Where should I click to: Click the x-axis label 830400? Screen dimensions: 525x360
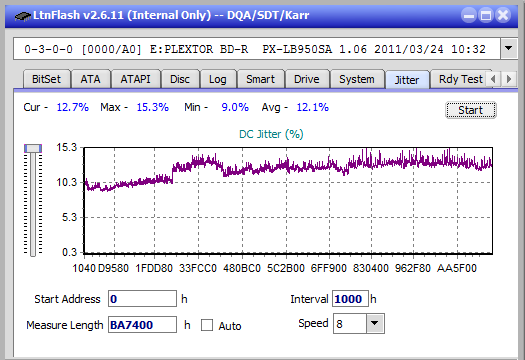(x=371, y=268)
